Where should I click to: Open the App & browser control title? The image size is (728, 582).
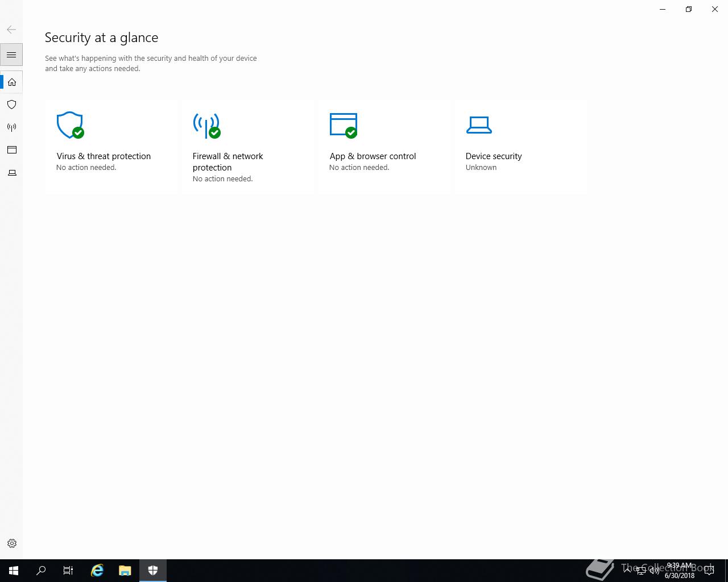click(x=373, y=156)
